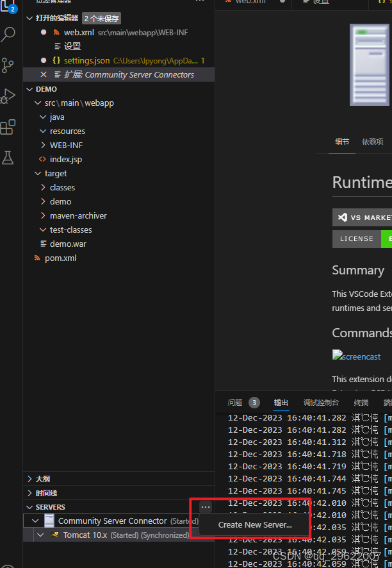Click the extension's server tower logo
Screen dimensions: 392x568
pos(369,65)
